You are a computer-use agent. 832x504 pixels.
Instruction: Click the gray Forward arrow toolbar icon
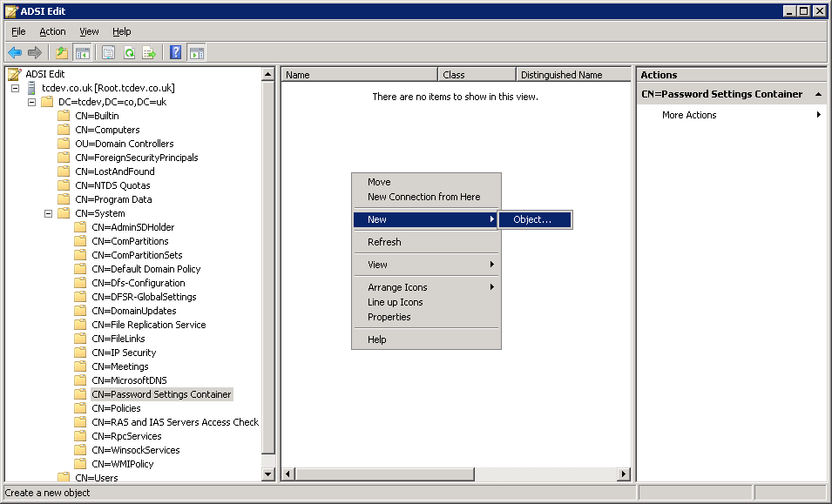click(x=35, y=52)
